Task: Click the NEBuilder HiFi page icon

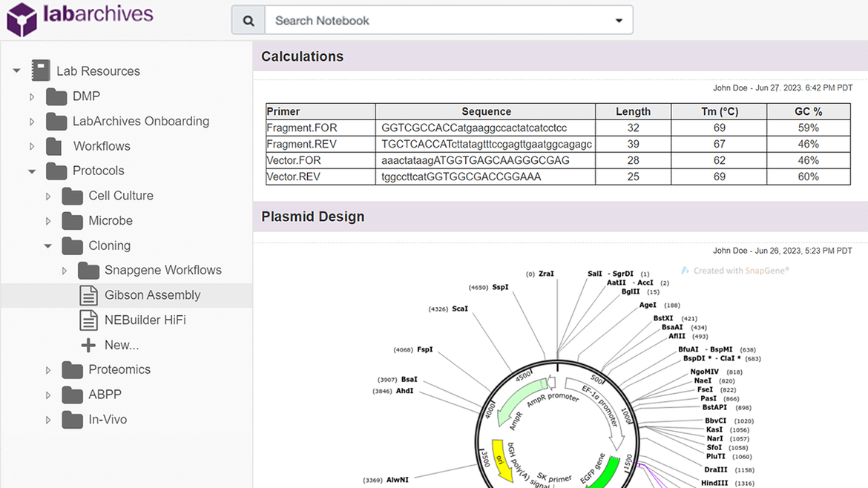Action: (x=89, y=320)
